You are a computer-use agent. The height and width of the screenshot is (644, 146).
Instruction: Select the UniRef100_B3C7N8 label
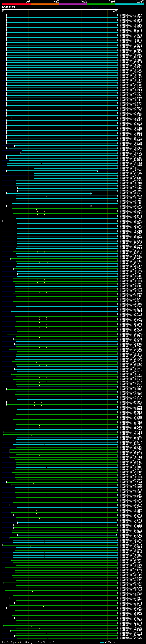(x=131, y=276)
